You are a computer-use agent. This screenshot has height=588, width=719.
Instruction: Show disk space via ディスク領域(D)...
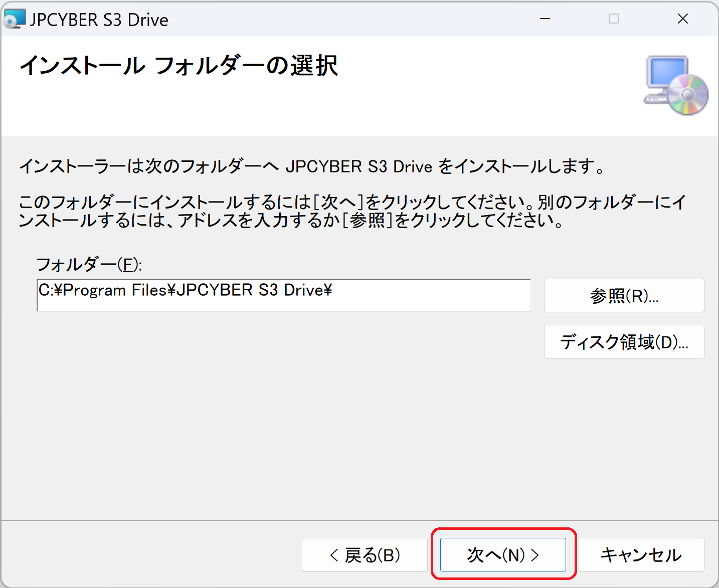click(624, 342)
